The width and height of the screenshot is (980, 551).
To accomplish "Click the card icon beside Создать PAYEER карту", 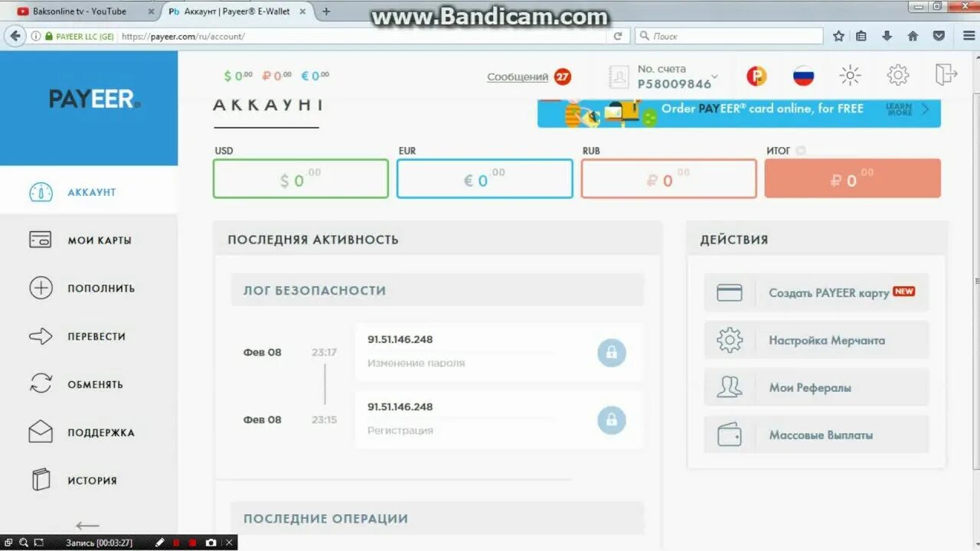I will coord(730,292).
